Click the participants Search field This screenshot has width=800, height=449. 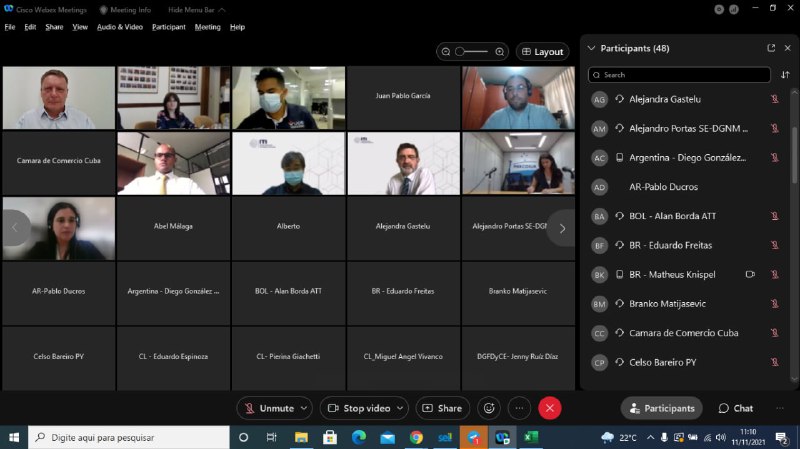click(680, 75)
